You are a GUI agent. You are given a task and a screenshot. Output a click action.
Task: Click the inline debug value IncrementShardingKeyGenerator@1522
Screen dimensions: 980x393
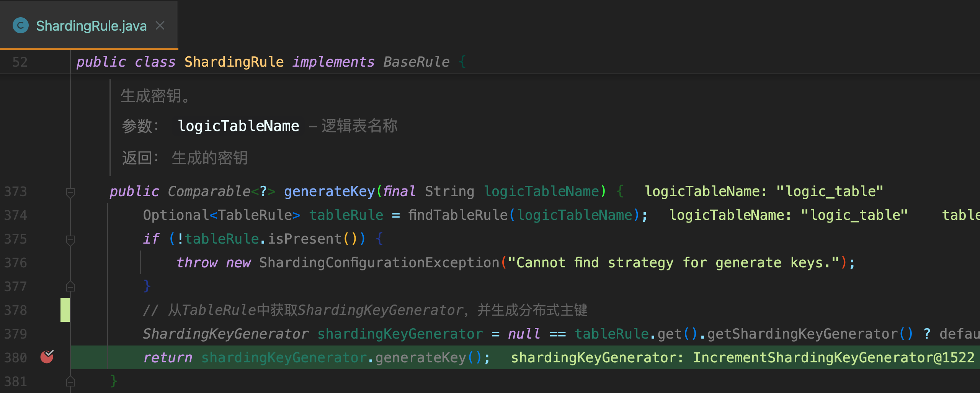(x=833, y=358)
